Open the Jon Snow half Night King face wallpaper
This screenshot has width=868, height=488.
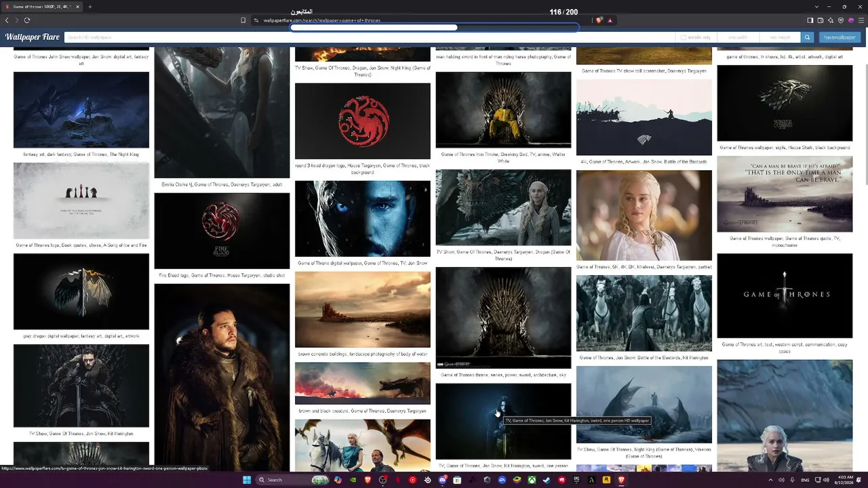click(363, 218)
